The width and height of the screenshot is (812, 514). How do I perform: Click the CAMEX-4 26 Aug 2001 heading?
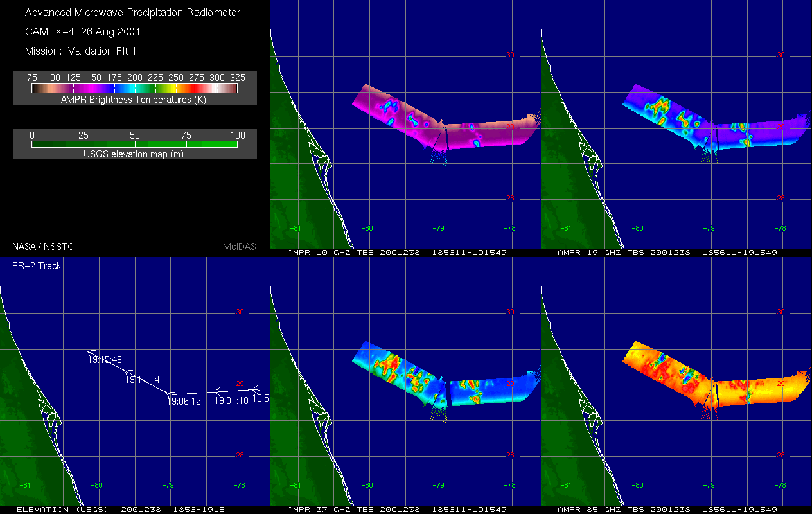coord(82,31)
